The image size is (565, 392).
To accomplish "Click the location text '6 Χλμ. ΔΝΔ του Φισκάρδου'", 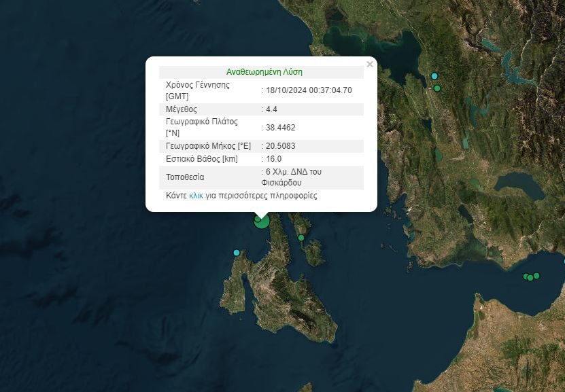I will 291,177.
